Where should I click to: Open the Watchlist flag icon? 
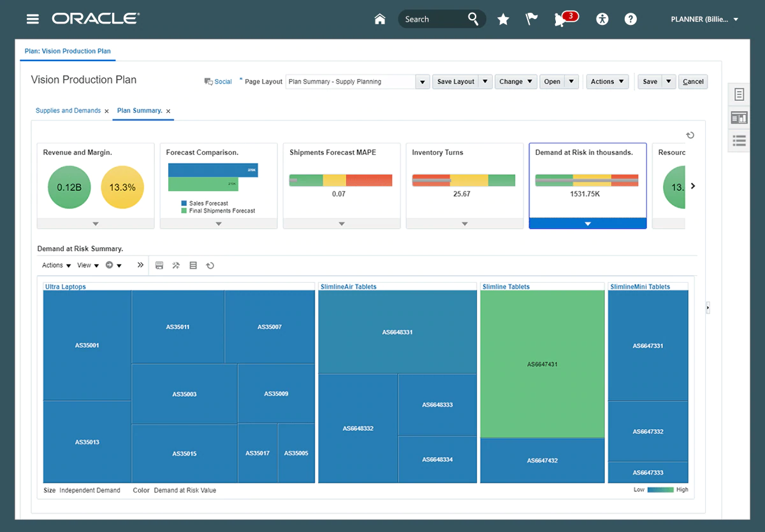(531, 19)
